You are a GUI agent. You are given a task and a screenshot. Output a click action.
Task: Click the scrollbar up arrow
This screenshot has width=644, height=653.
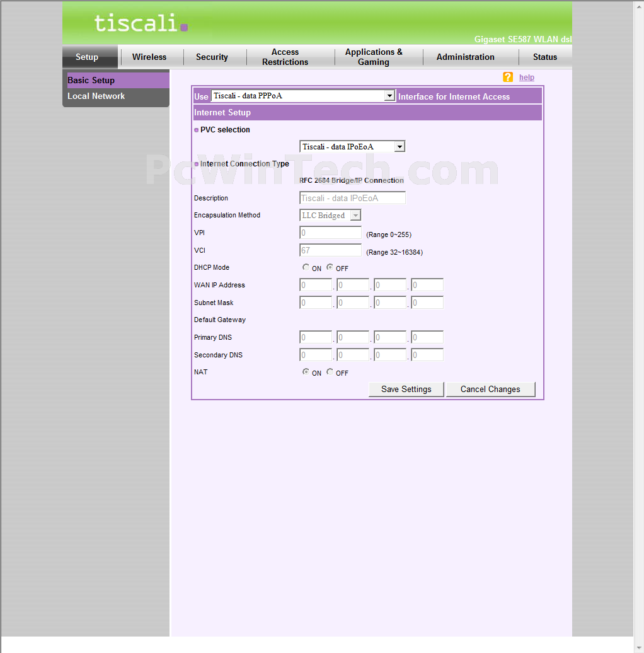point(638,7)
